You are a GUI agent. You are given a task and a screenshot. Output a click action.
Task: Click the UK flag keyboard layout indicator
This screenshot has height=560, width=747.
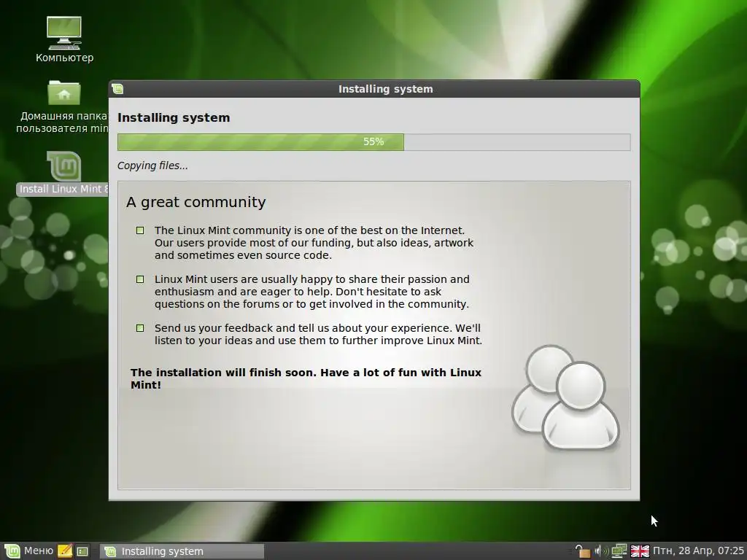click(640, 551)
